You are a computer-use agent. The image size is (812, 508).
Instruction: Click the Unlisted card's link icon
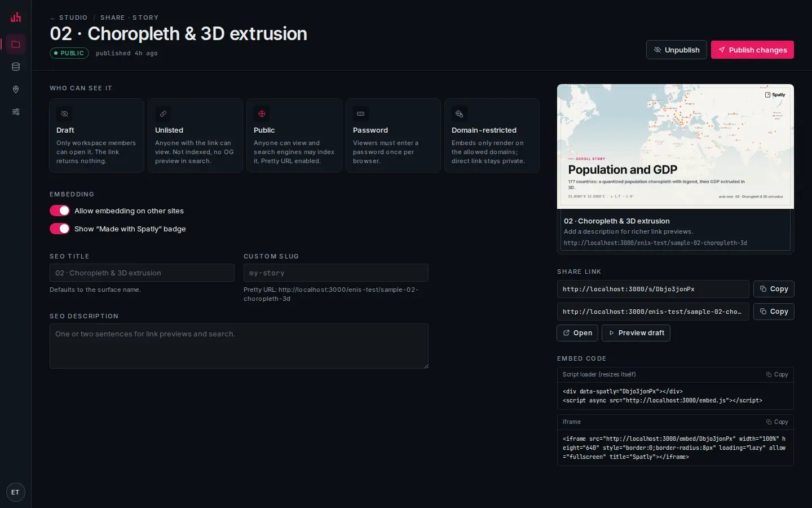coord(163,113)
